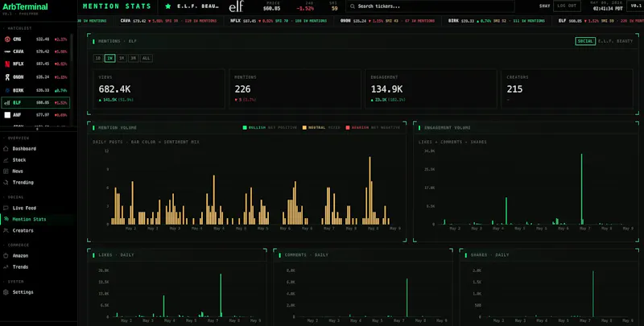Click the Creators people icon
The image size is (644, 326).
(6, 230)
